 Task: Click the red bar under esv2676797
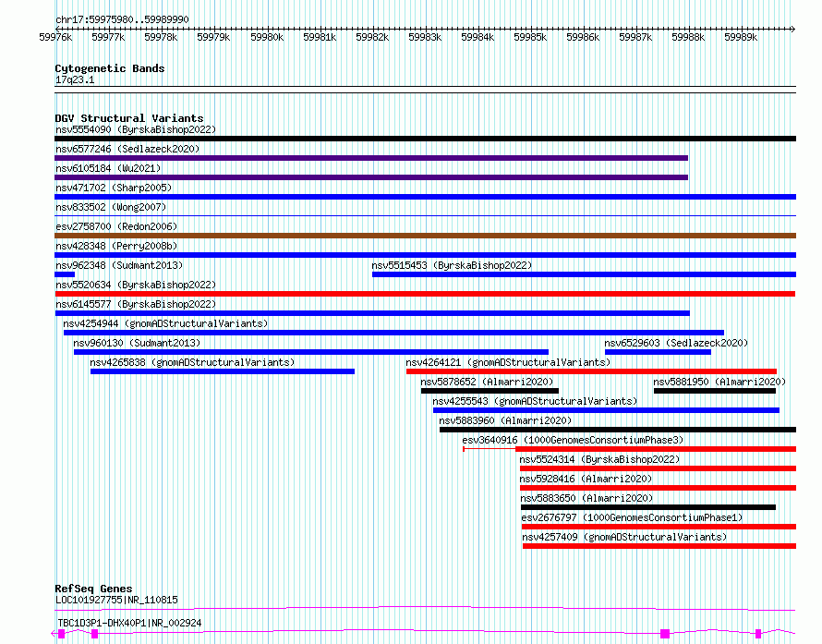click(x=659, y=527)
